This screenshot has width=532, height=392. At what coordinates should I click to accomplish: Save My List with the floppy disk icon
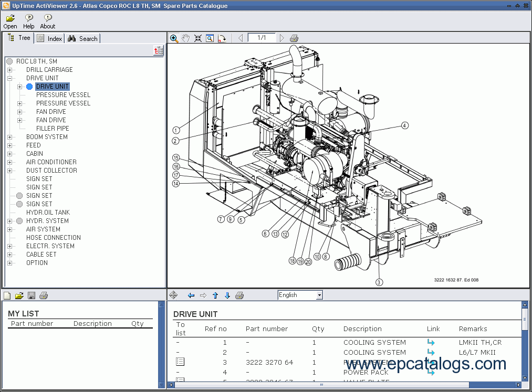click(x=32, y=296)
